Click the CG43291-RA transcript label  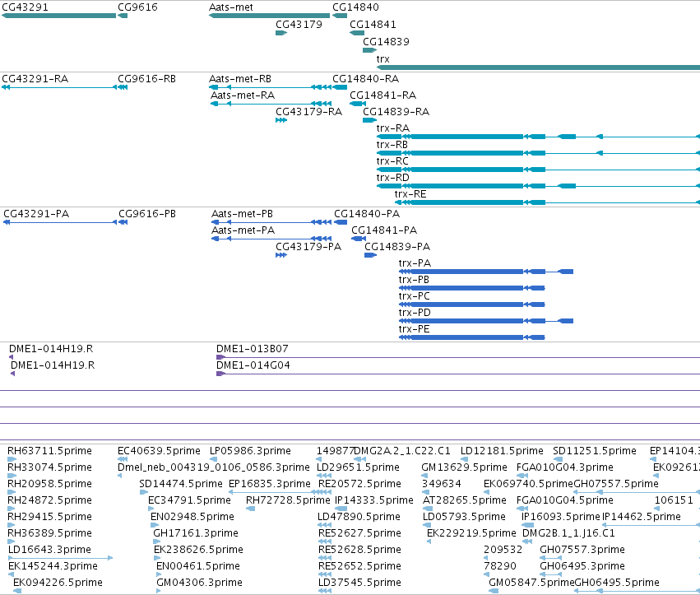[35, 79]
